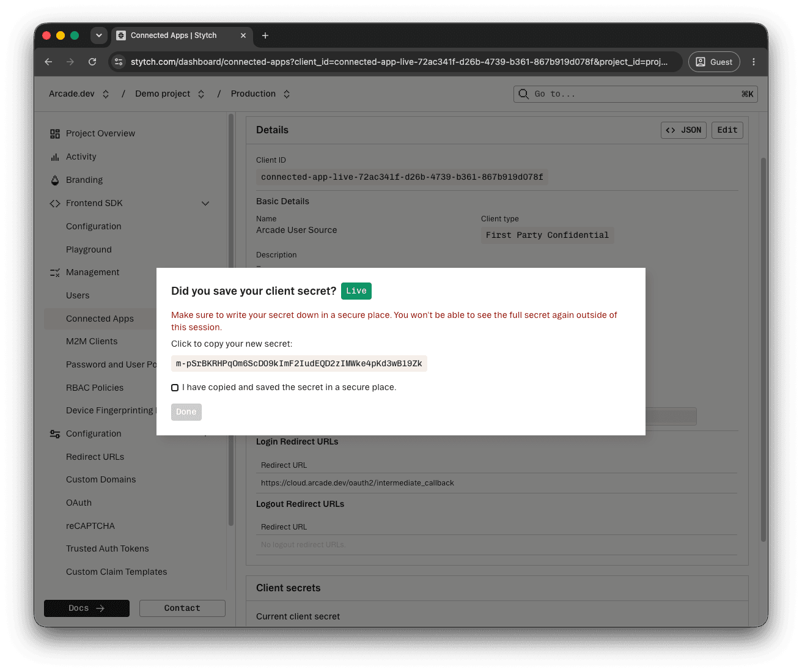Open the browser tab search dropdown
Screen dimensions: 802x672
(x=99, y=35)
